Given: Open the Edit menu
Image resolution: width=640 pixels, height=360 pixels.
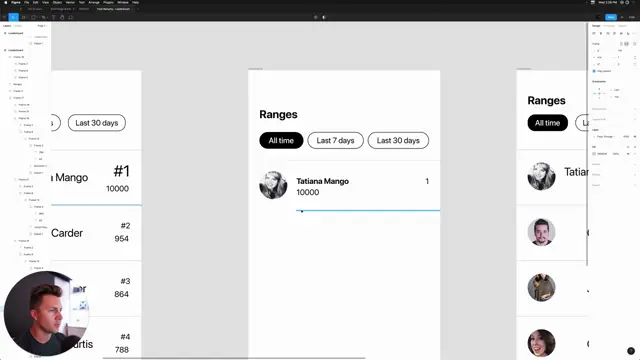Looking at the screenshot, I should pyautogui.click(x=36, y=2).
